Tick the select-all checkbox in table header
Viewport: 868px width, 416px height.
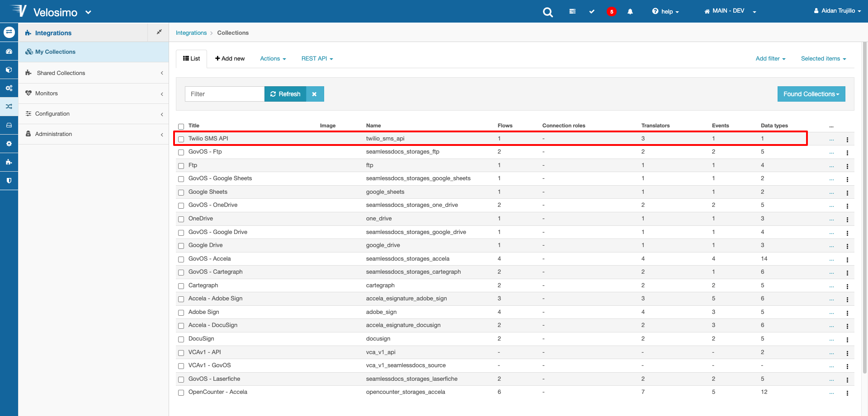click(x=181, y=126)
